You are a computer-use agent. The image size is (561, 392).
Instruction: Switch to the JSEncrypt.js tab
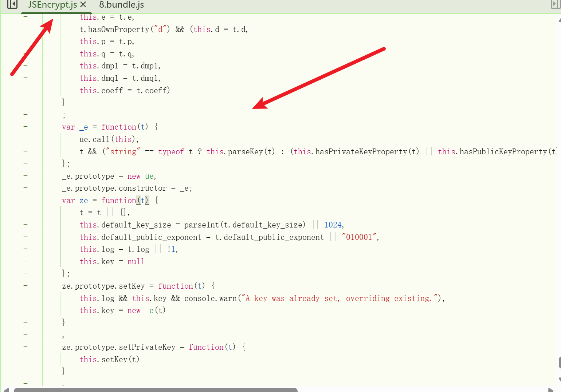[x=52, y=5]
